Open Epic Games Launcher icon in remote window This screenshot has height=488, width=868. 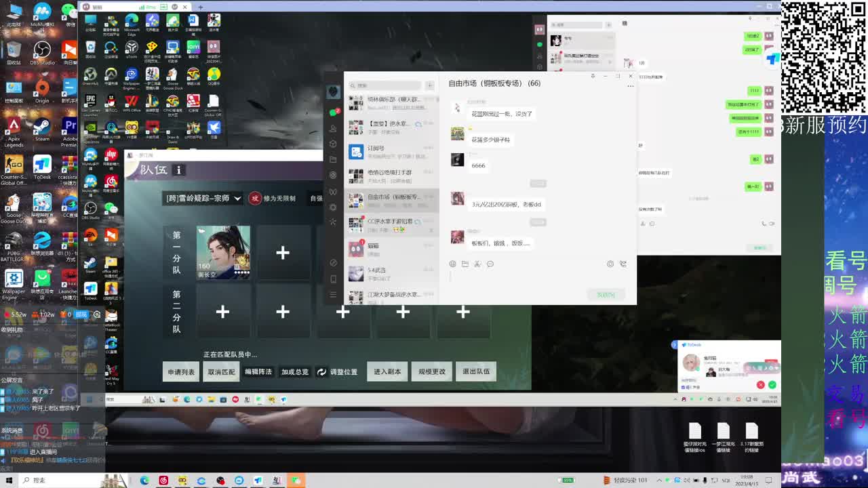[x=90, y=103]
